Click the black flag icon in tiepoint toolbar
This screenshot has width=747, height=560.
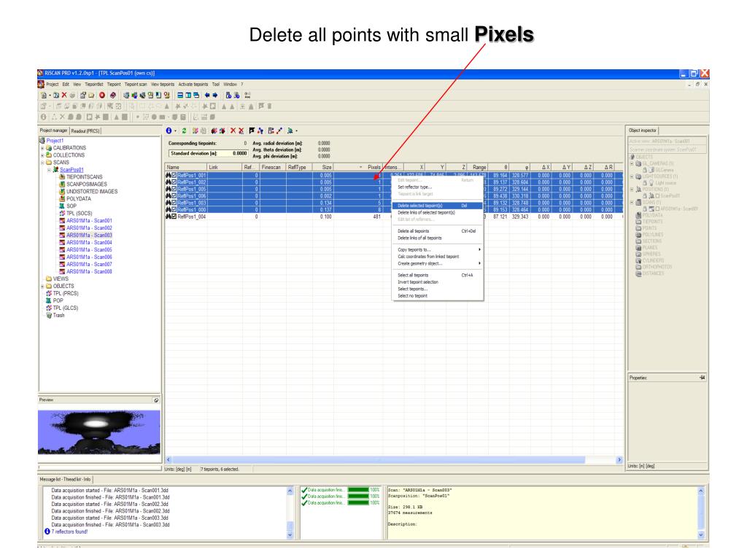tap(252, 131)
